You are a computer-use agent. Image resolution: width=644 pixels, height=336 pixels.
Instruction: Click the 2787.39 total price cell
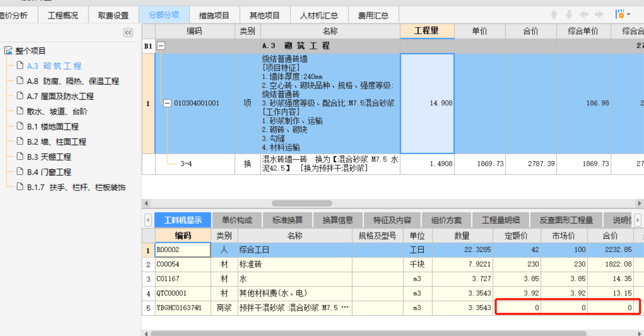pyautogui.click(x=531, y=164)
